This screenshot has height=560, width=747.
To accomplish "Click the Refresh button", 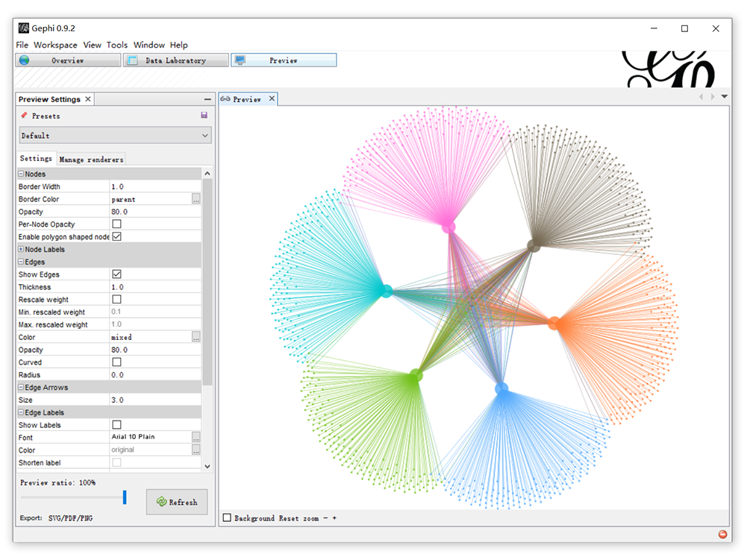I will coord(177,502).
